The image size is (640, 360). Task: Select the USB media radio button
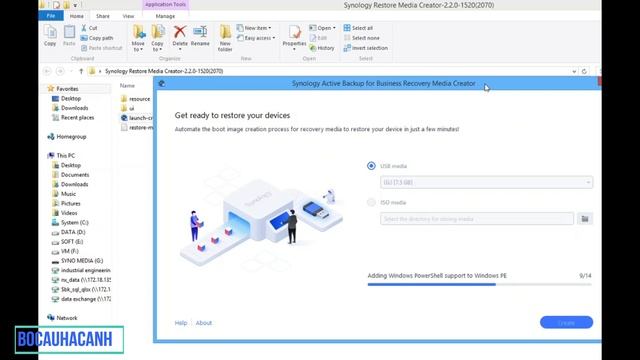(x=371, y=166)
